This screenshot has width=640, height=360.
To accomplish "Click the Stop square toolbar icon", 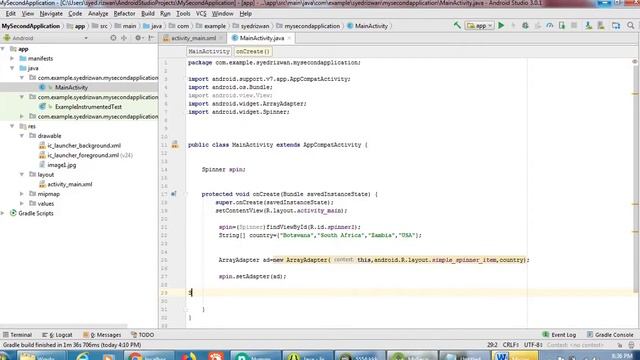I will pos(574,26).
